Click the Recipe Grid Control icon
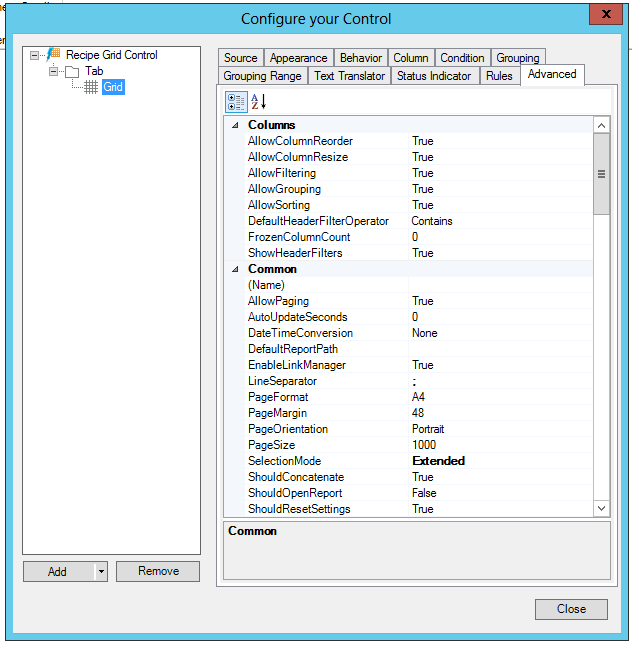 point(54,55)
